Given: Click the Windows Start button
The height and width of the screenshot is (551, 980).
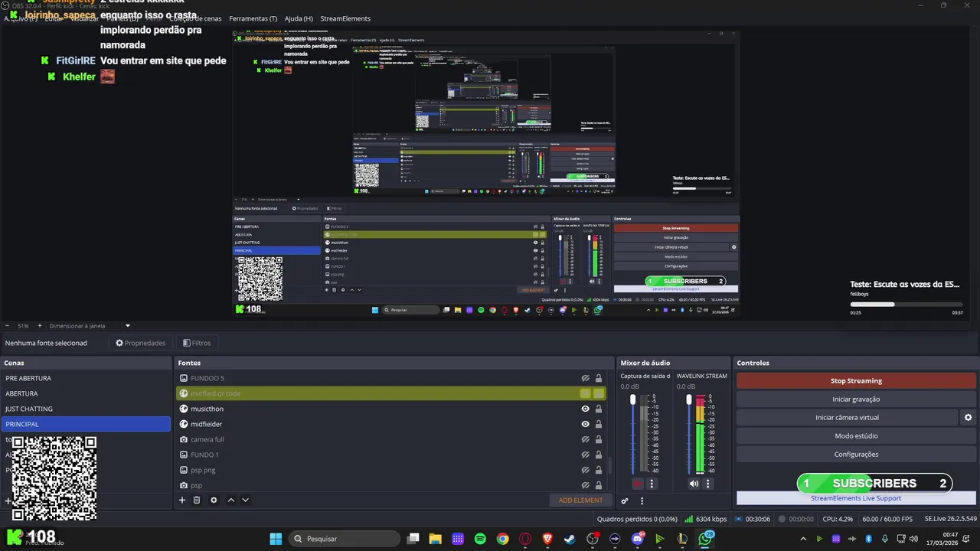Looking at the screenshot, I should 276,539.
